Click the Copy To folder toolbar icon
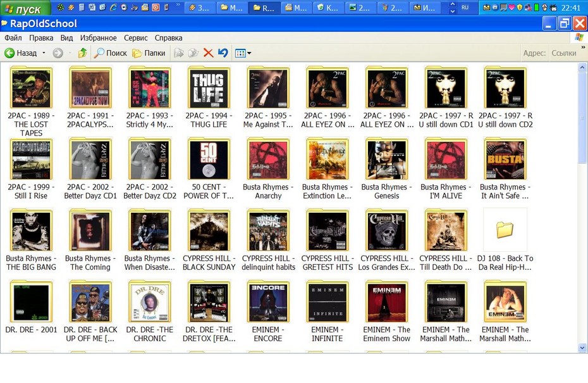Viewport: 588px width, 383px height. 193,53
